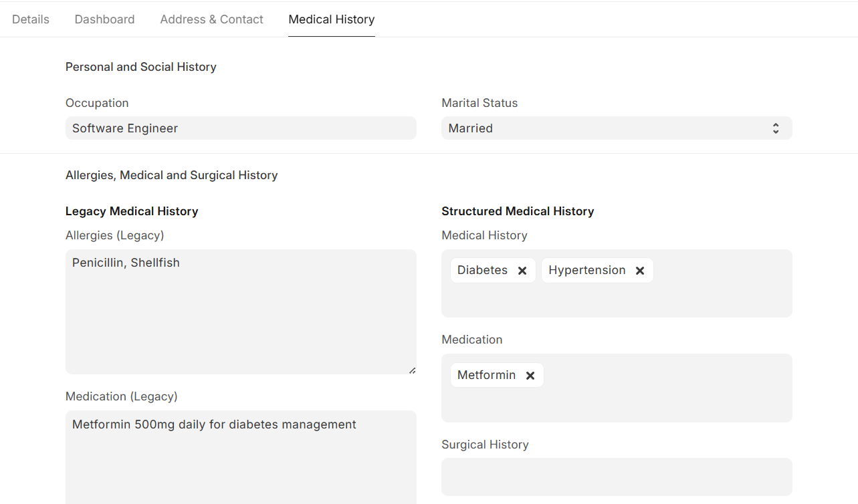Switch to the Address & Contact tab
The image size is (858, 504).
[211, 19]
